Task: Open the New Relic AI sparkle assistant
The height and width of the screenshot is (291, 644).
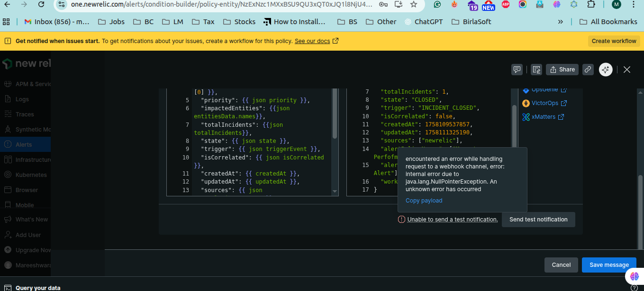Action: [606, 70]
